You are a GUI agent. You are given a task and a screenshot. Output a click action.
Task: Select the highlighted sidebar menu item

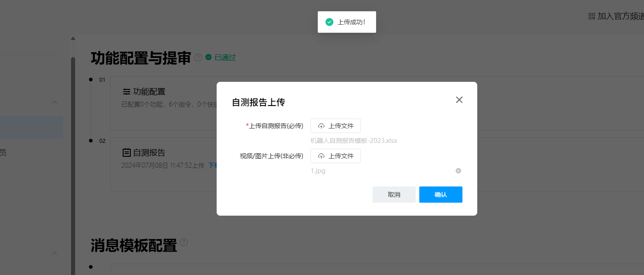(x=31, y=128)
